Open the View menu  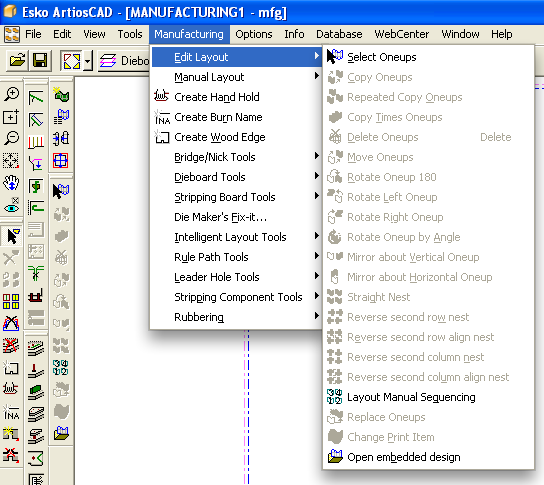click(x=94, y=34)
